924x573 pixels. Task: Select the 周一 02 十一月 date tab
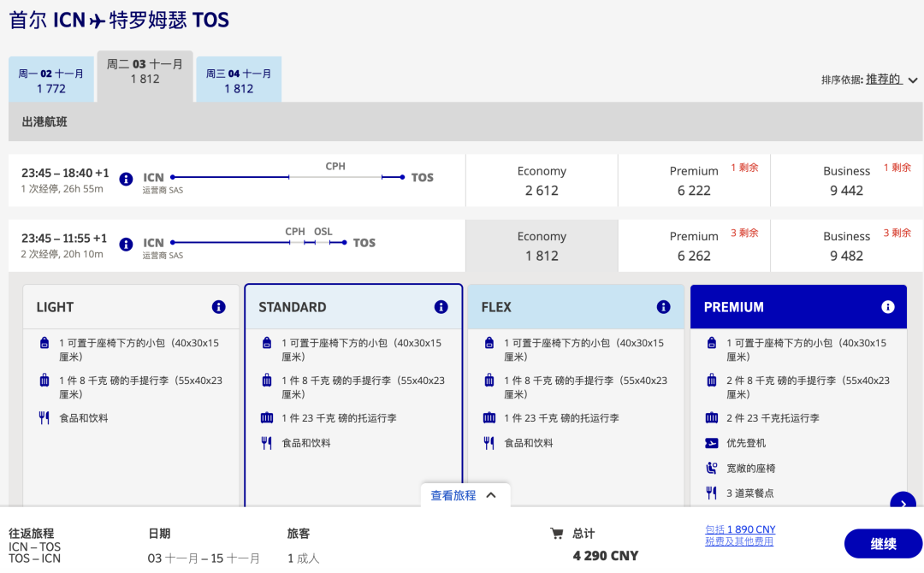[50, 78]
